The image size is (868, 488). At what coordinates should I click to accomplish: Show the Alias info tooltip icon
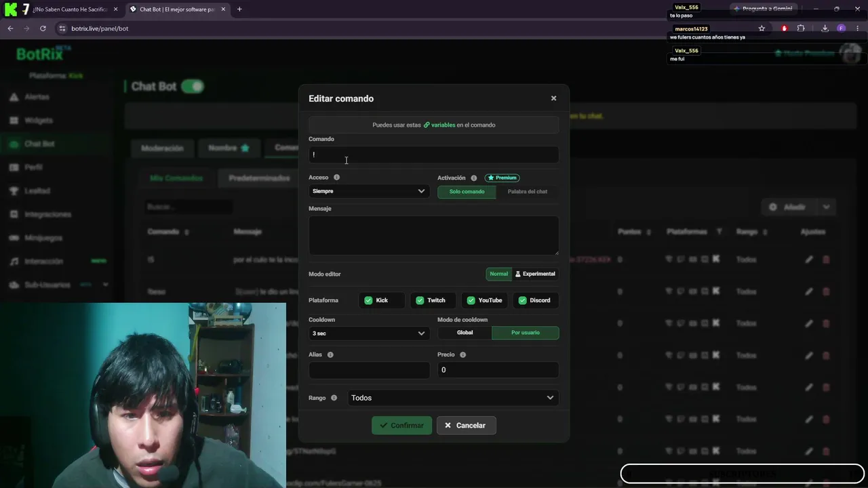tap(330, 355)
